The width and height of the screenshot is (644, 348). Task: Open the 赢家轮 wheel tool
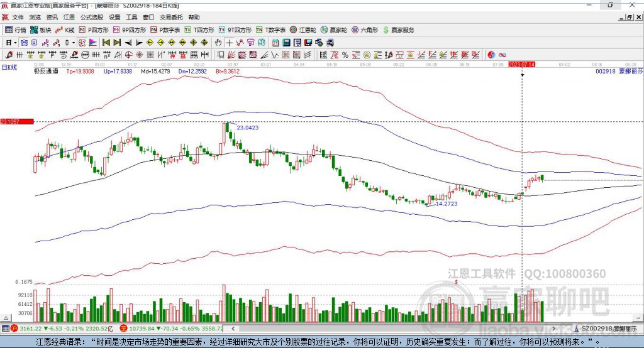(334, 30)
